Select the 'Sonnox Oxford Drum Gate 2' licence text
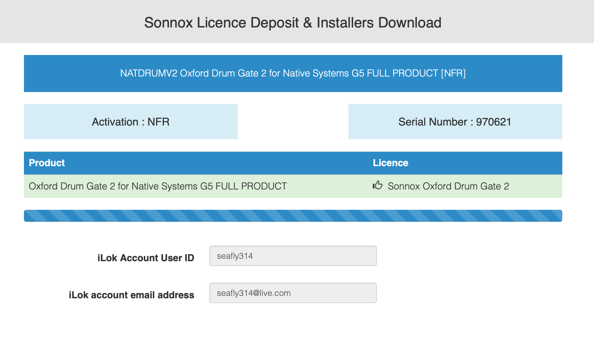 pyautogui.click(x=448, y=186)
